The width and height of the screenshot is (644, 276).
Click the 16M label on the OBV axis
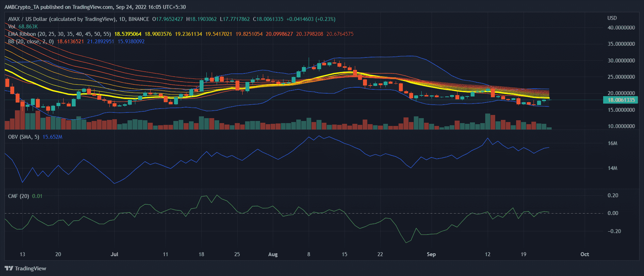[x=612, y=143]
